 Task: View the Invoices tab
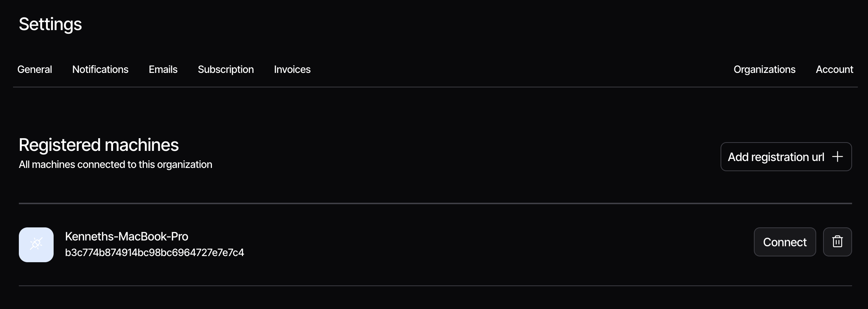pyautogui.click(x=292, y=69)
